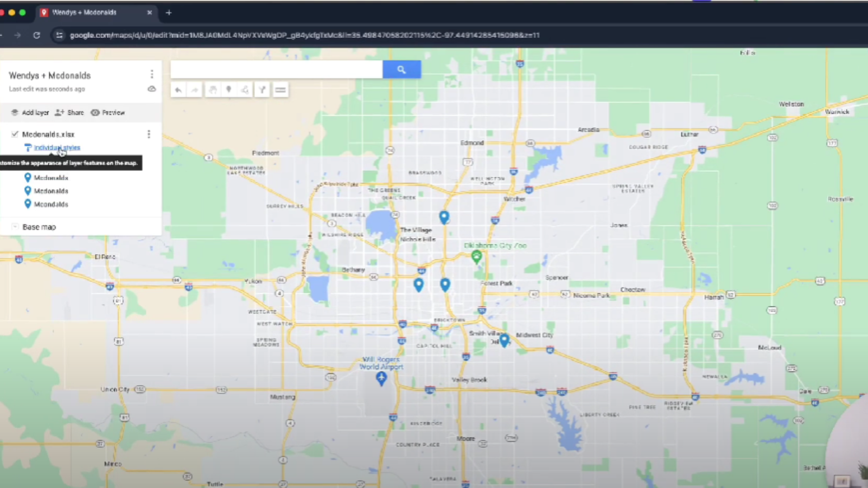Click the Wellston label on map
This screenshot has height=488, width=868.
(x=792, y=104)
